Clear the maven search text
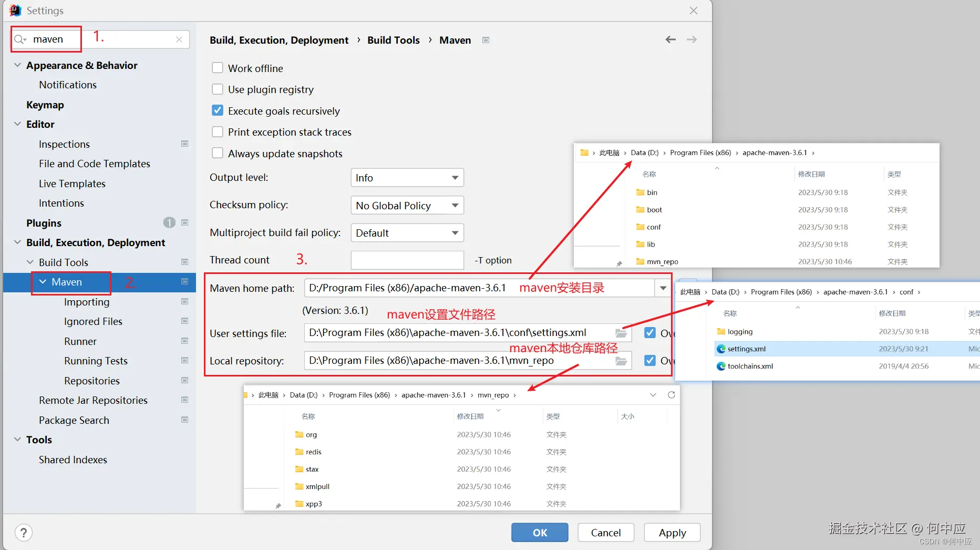Screen dimensions: 980x550 [x=179, y=39]
